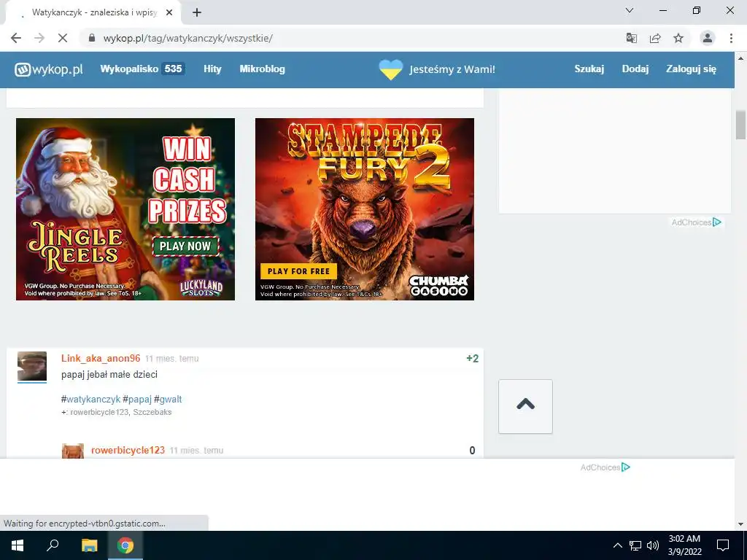The image size is (747, 560).
Task: Go back with the browser back arrow
Action: click(x=16, y=38)
